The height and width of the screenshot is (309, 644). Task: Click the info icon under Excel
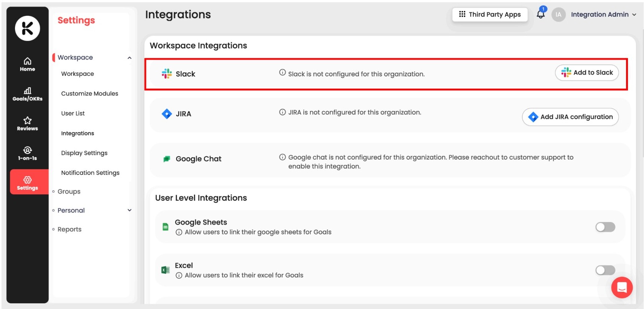click(x=179, y=275)
